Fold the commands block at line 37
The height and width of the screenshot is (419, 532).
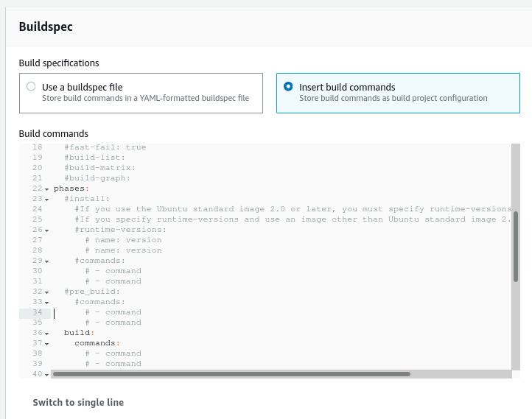click(47, 344)
